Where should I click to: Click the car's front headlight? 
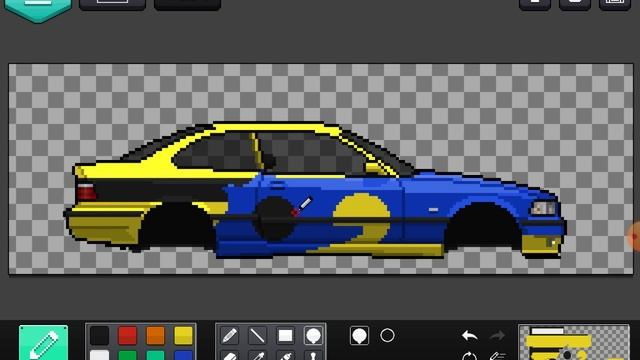pos(544,209)
